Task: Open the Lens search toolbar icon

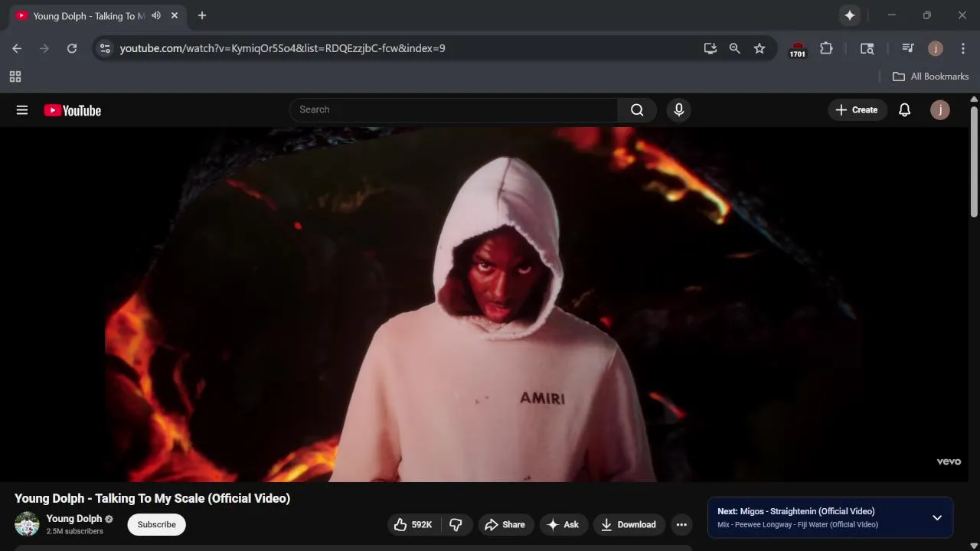Action: (867, 48)
